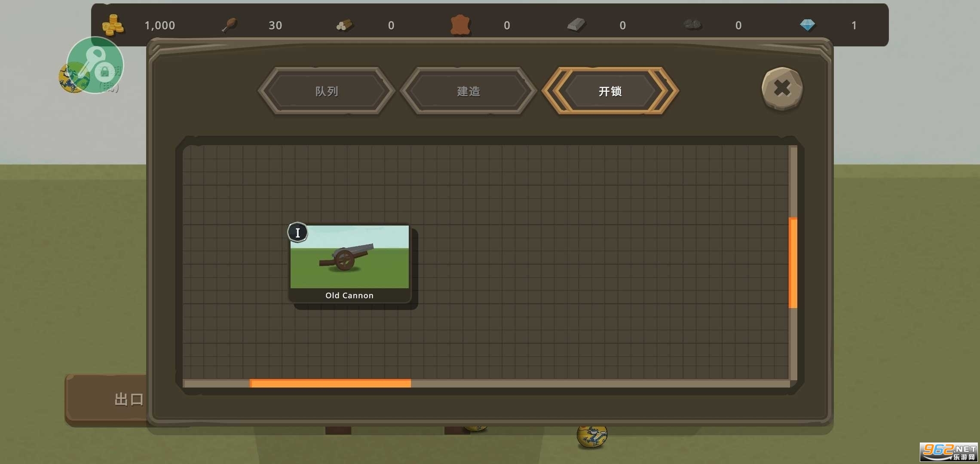Click the leather hide resource icon
The width and height of the screenshot is (980, 464).
tap(460, 25)
